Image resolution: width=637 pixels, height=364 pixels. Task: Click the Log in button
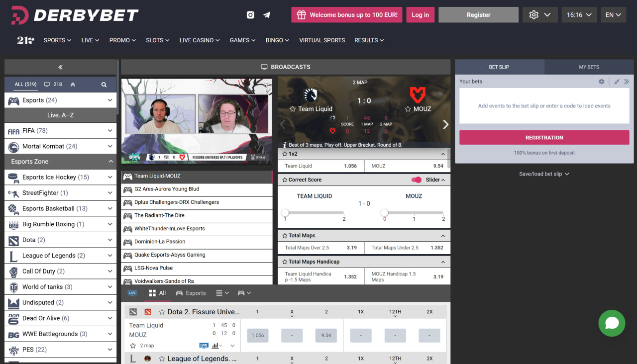[x=420, y=15]
